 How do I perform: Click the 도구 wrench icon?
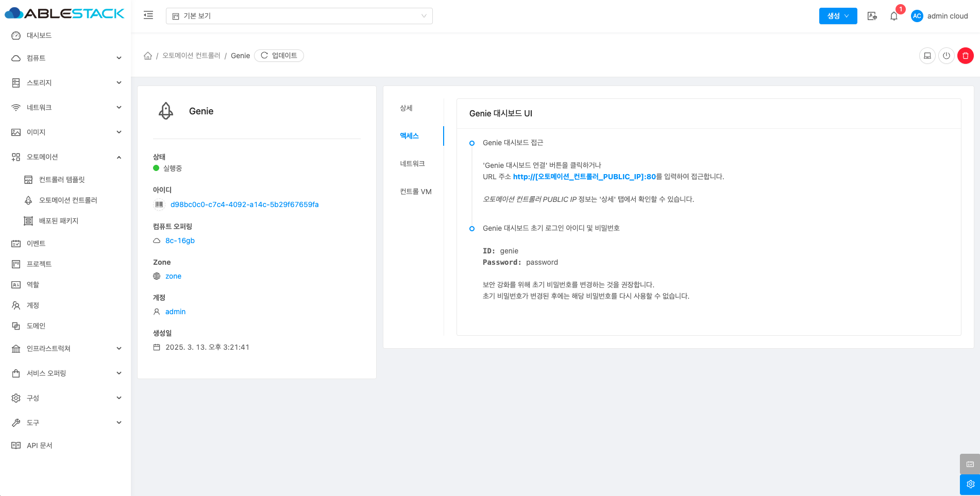pos(16,423)
